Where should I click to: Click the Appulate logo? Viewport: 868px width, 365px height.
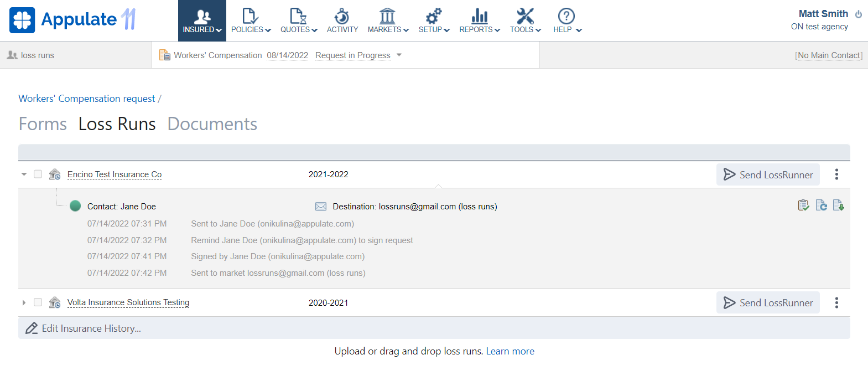pos(72,20)
